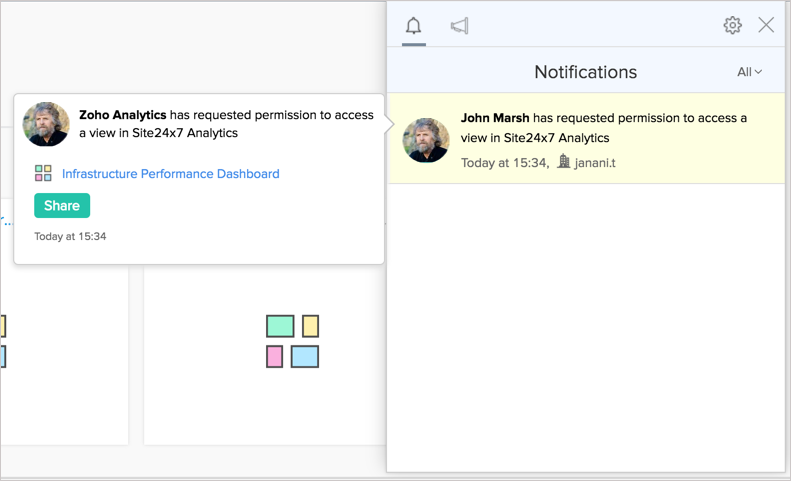Screen dimensions: 791x481
Task: Switch to the megaphone announcements tab
Action: 459,26
